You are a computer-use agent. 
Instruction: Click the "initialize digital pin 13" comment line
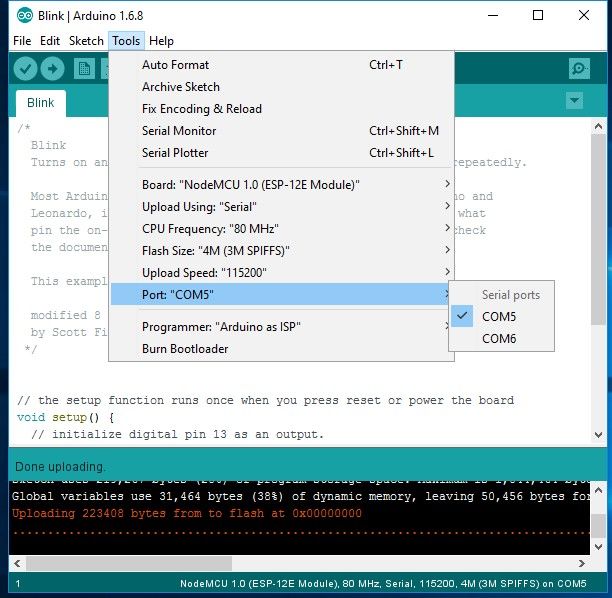178,434
